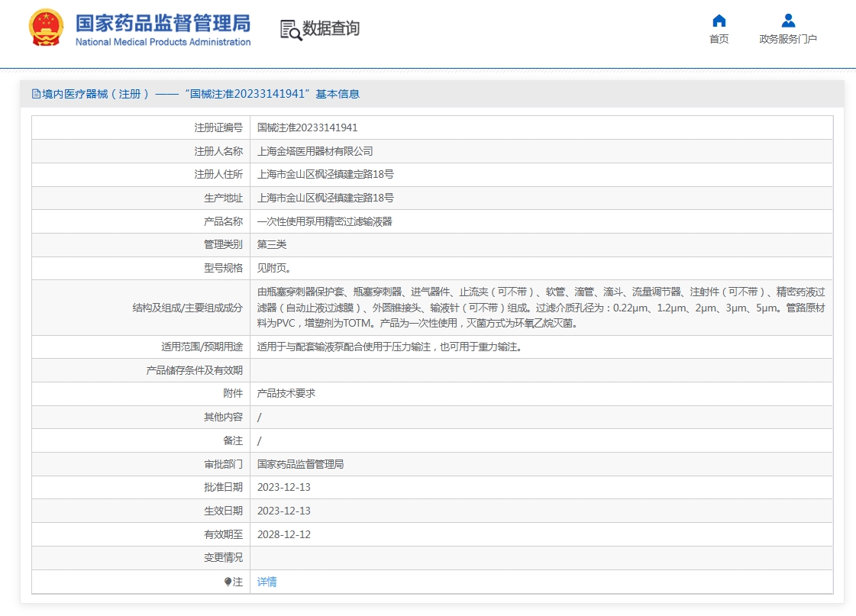Click the 管理类别 row label
This screenshot has width=856, height=616.
pos(223,244)
